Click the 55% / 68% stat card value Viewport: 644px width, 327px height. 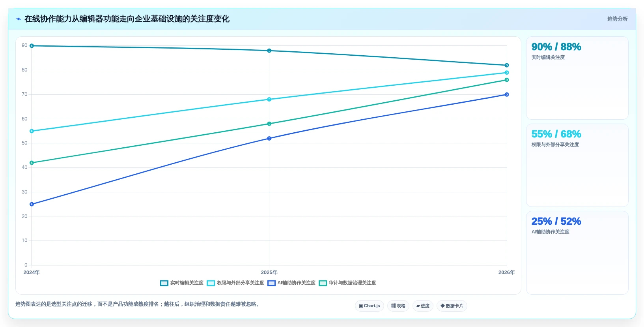[556, 134]
